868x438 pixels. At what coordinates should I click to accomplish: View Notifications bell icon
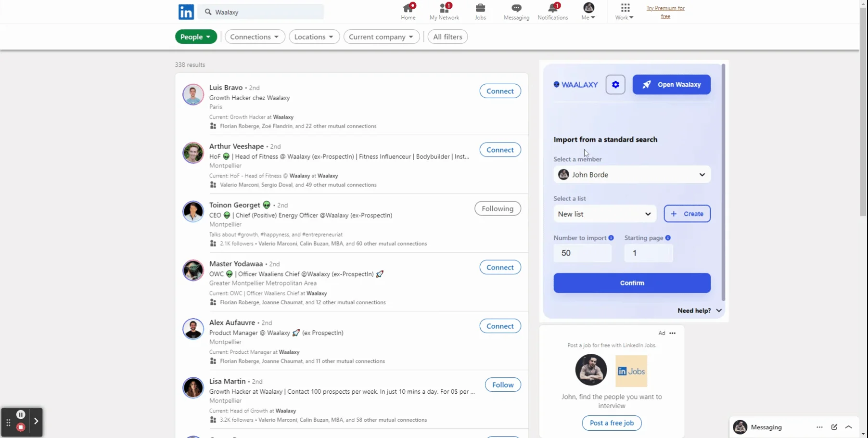click(x=552, y=12)
